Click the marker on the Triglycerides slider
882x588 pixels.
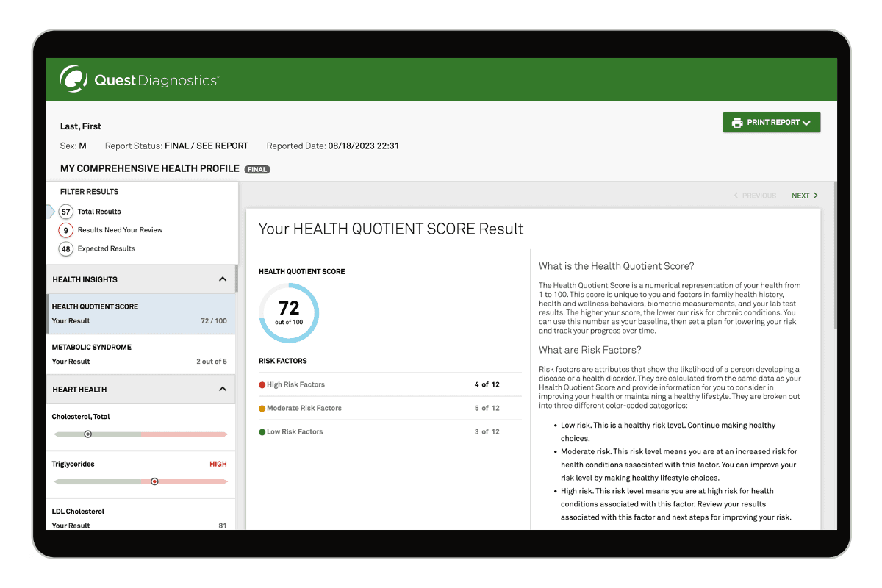click(x=155, y=481)
